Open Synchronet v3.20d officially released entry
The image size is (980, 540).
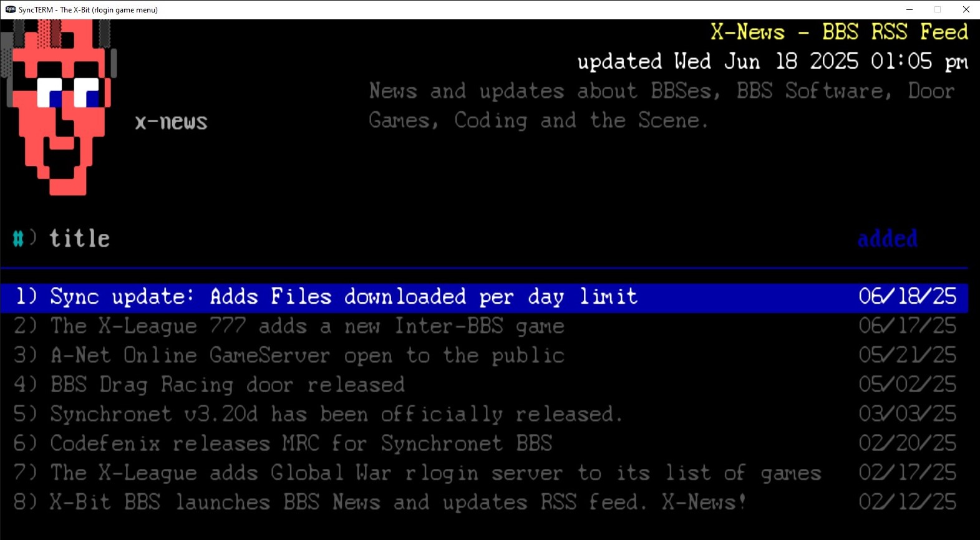point(484,414)
